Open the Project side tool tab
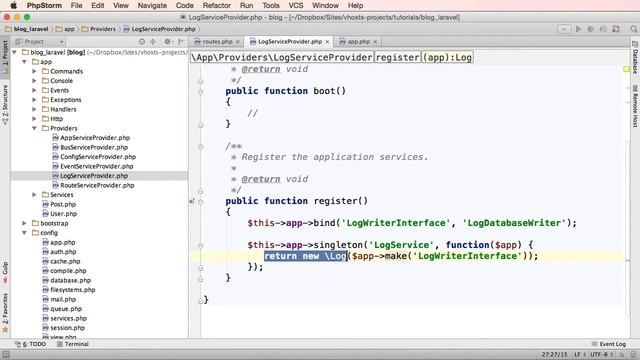The width and height of the screenshot is (640, 360). pos(5,56)
